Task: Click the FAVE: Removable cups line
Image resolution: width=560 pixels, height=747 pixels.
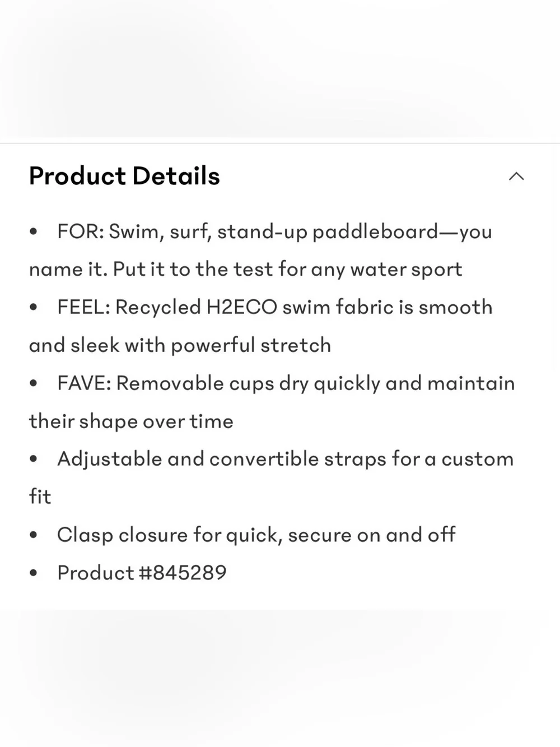Action: pos(286,383)
